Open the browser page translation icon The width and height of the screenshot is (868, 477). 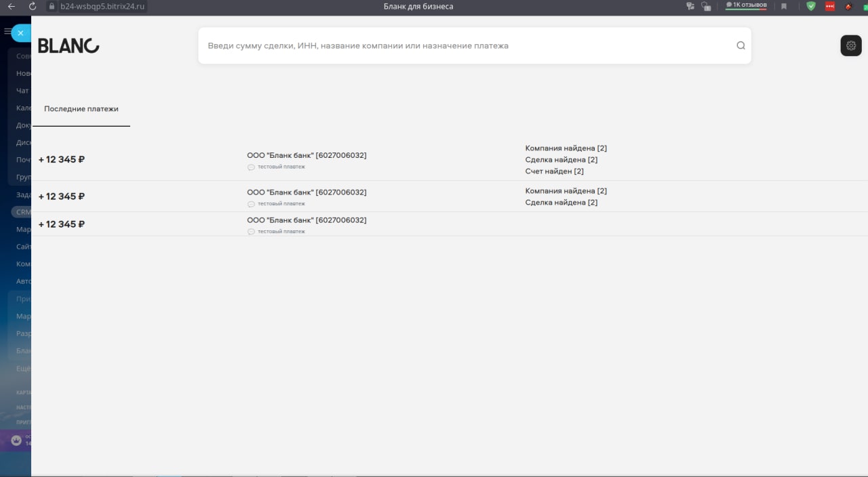pos(690,6)
